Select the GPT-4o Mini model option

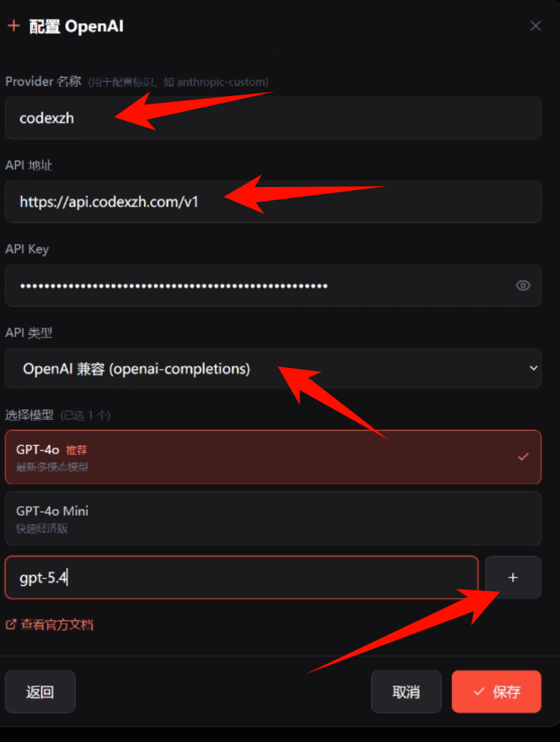coord(273,519)
